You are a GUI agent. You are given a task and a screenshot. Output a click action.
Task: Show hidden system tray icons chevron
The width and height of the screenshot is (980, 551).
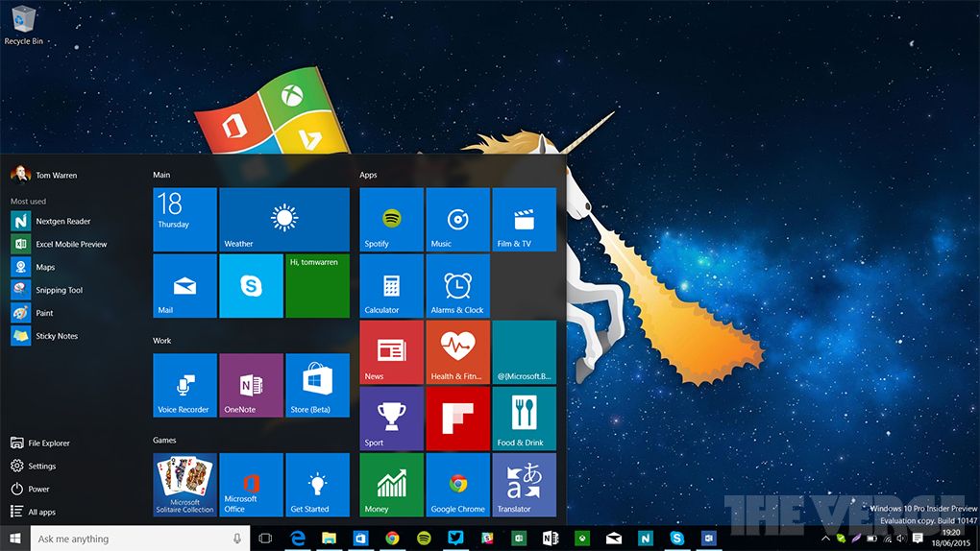coord(825,539)
